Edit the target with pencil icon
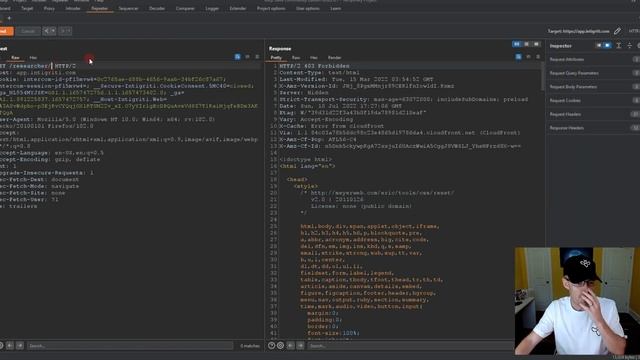640x360 pixels. click(x=617, y=31)
